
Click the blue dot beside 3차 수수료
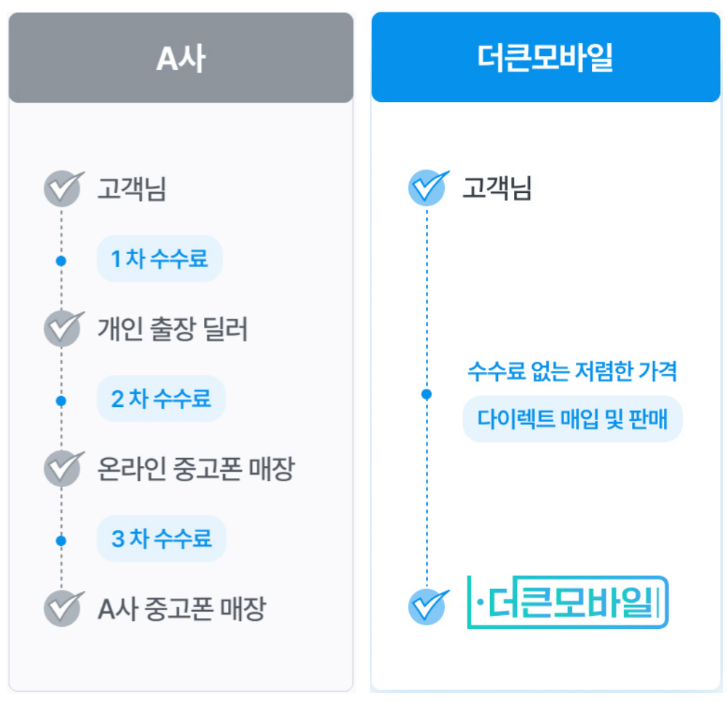61,541
